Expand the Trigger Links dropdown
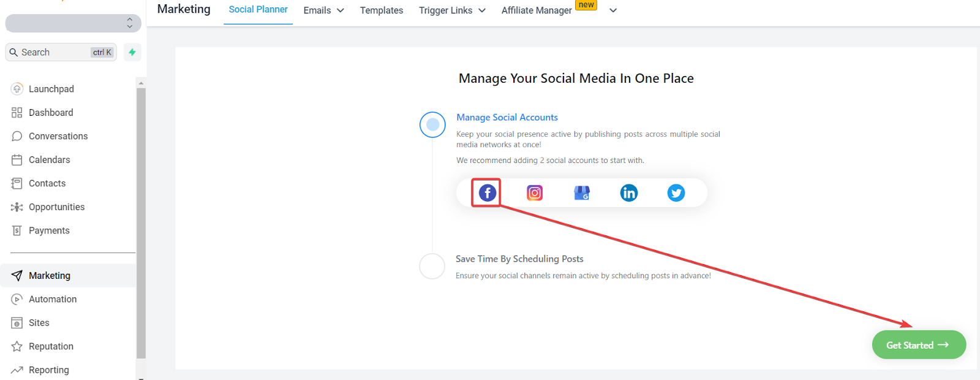 tap(453, 10)
